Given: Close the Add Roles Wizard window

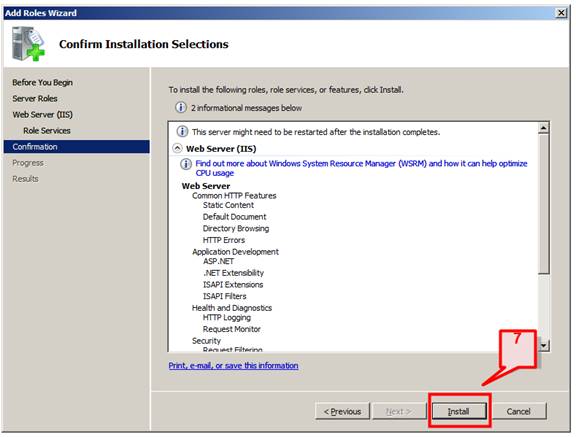Looking at the screenshot, I should point(561,13).
